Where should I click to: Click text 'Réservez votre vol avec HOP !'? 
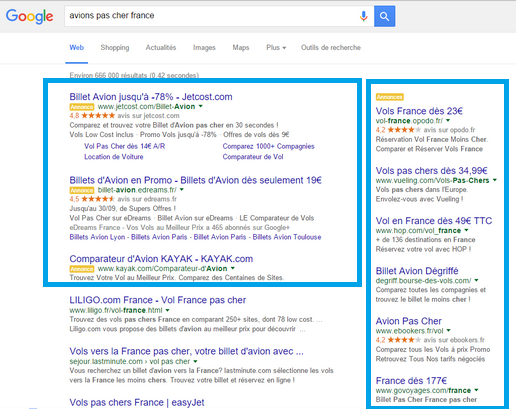coord(423,249)
